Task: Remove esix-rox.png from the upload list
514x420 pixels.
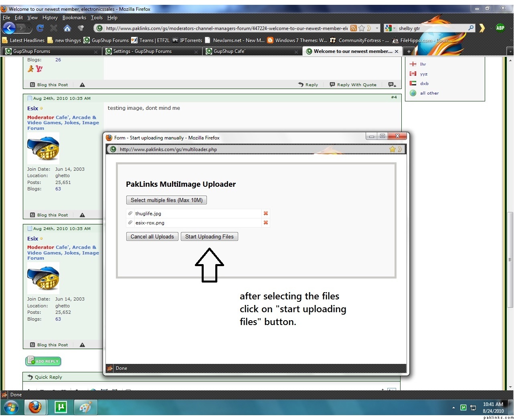Action: (x=265, y=222)
